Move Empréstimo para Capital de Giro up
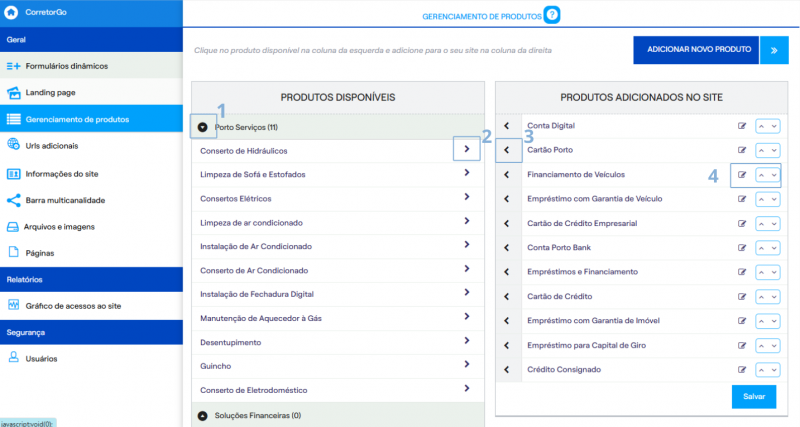The width and height of the screenshot is (800, 427). pyautogui.click(x=761, y=346)
